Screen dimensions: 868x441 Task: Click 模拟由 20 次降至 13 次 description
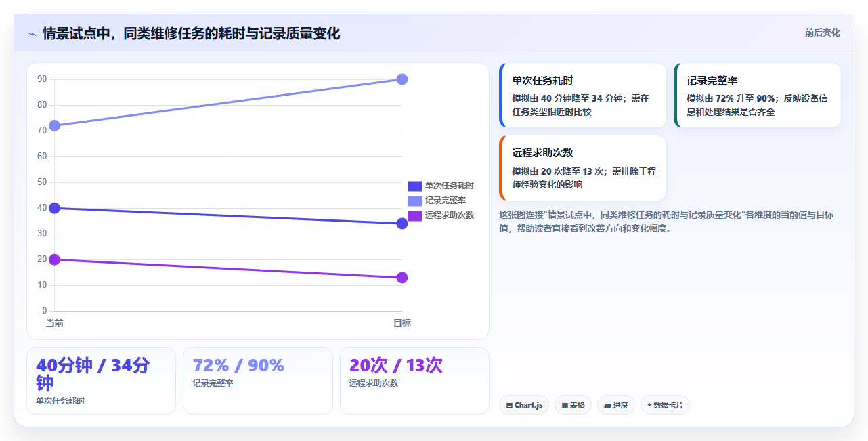click(584, 178)
